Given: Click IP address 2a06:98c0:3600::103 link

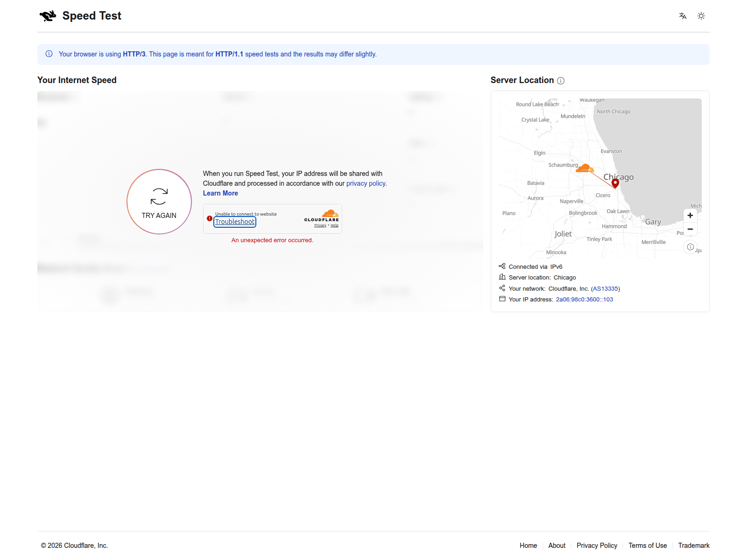Looking at the screenshot, I should pyautogui.click(x=585, y=300).
